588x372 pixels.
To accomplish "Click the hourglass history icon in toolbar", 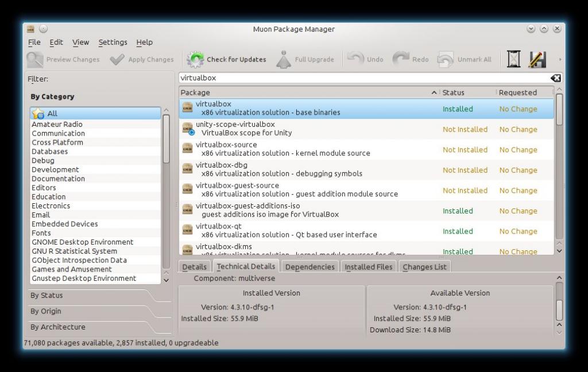I will point(513,59).
